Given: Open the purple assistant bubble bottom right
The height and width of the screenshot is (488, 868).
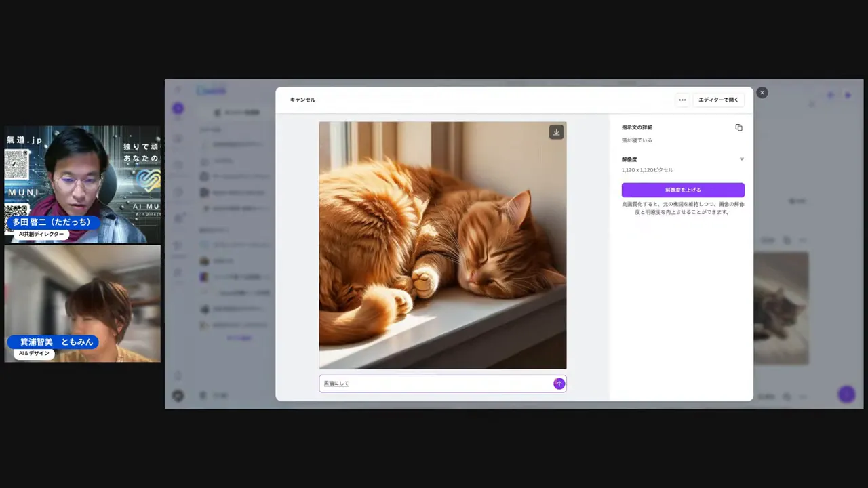Looking at the screenshot, I should point(846,394).
